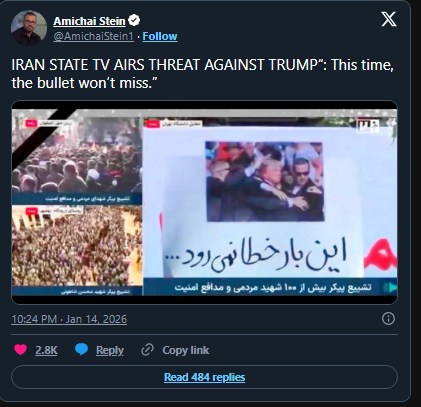Open Amichai Stein's profile avatar
Screen dimensions: 421x407
point(29,28)
